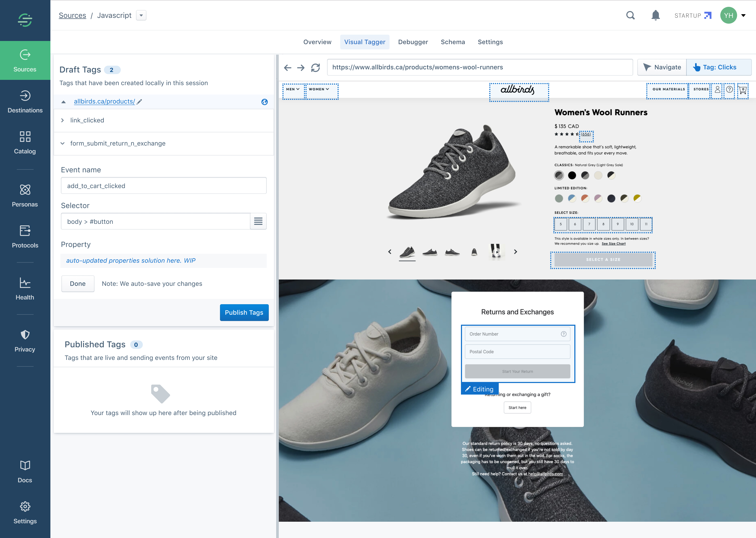The image size is (756, 538).
Task: Click the Done button
Action: tap(78, 283)
